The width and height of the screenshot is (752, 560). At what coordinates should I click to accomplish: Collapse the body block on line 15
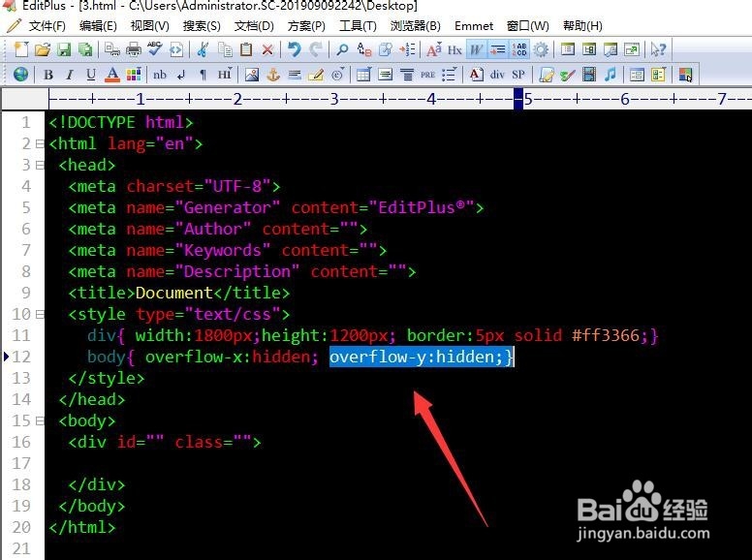(x=40, y=420)
